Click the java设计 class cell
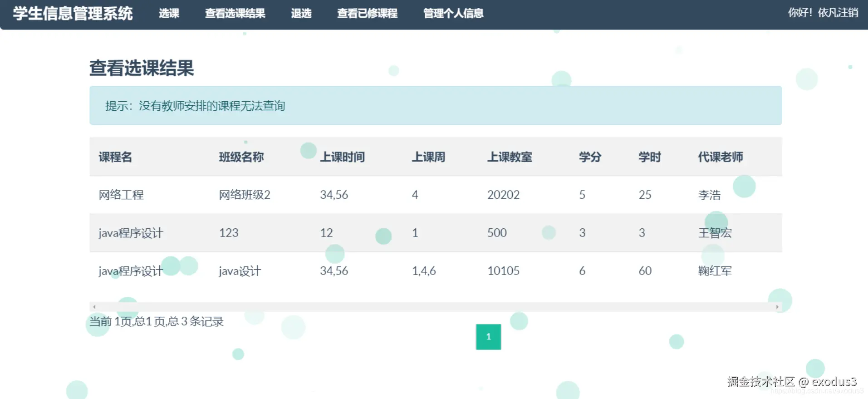 [240, 271]
